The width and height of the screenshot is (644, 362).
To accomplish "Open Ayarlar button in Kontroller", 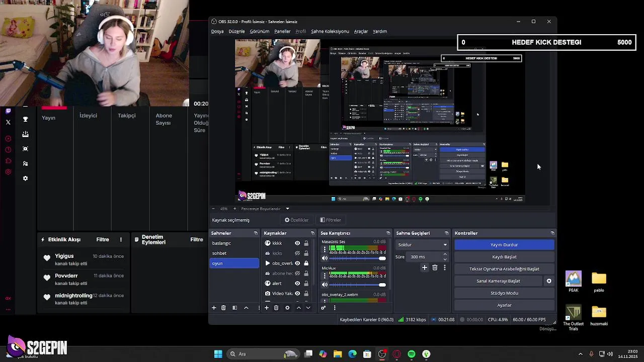I will [504, 305].
